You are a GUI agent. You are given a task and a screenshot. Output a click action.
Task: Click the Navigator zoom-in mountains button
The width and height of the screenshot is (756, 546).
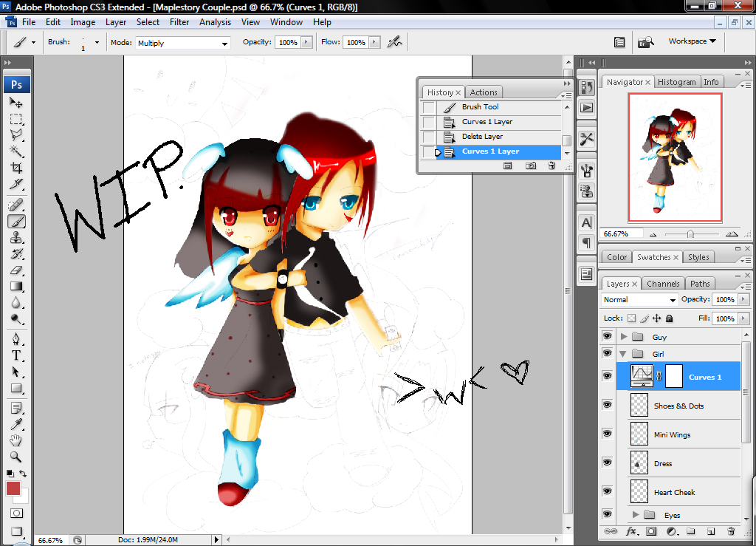[732, 234]
